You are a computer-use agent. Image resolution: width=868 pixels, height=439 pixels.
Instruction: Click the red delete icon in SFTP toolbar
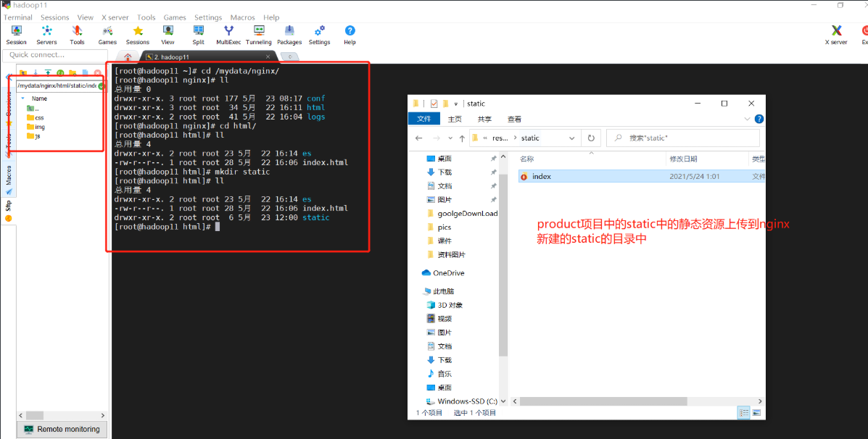click(97, 73)
